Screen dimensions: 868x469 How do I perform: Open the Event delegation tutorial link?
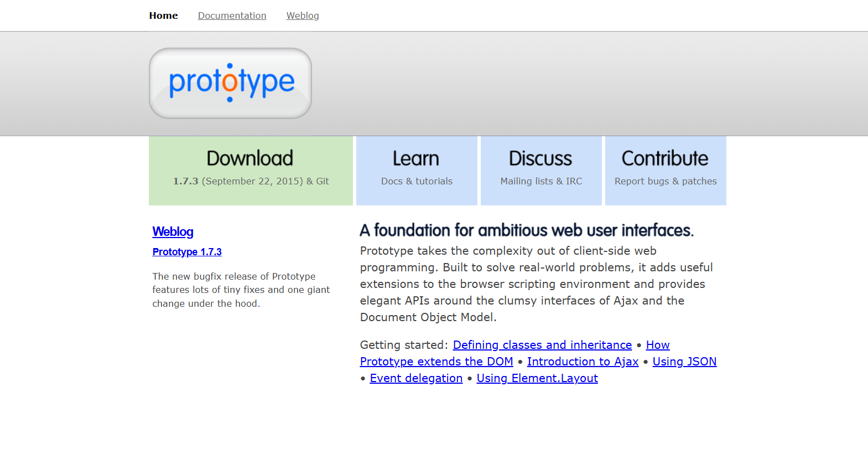point(416,378)
